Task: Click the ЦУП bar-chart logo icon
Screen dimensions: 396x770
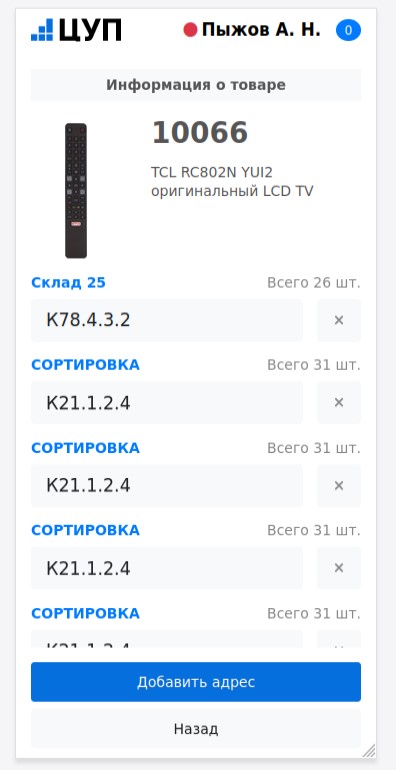Action: tap(42, 30)
